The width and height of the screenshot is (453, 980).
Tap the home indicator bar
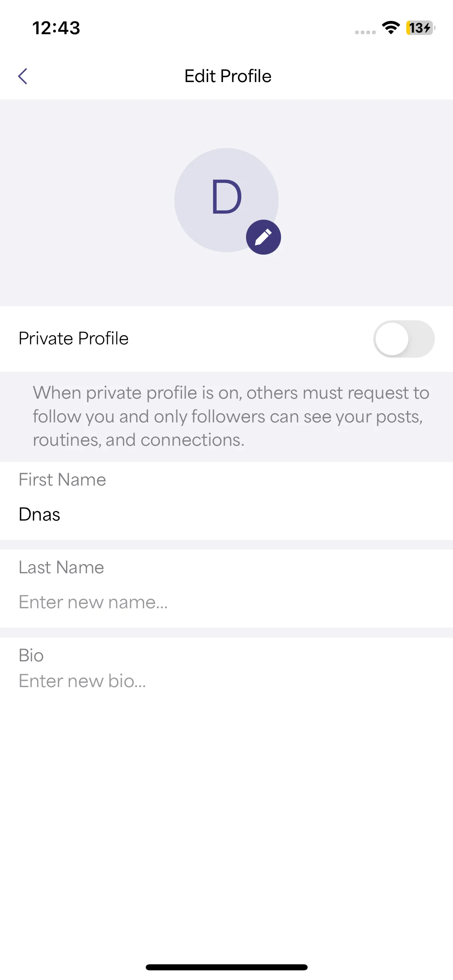227,967
